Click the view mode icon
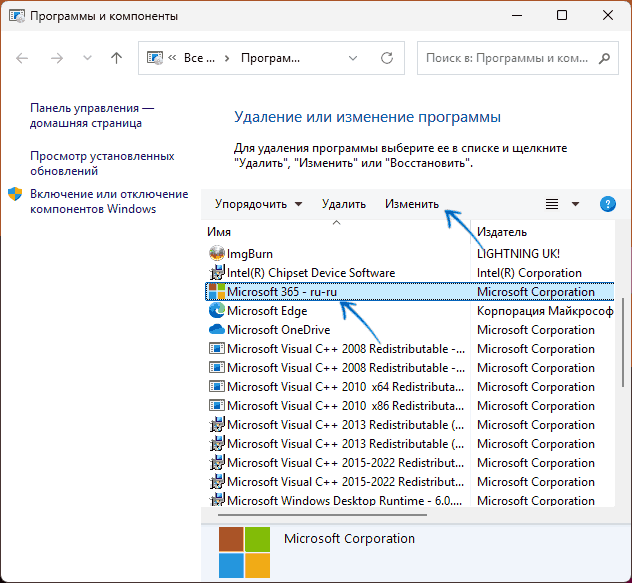Screen dimensions: 632x583 (x=552, y=204)
